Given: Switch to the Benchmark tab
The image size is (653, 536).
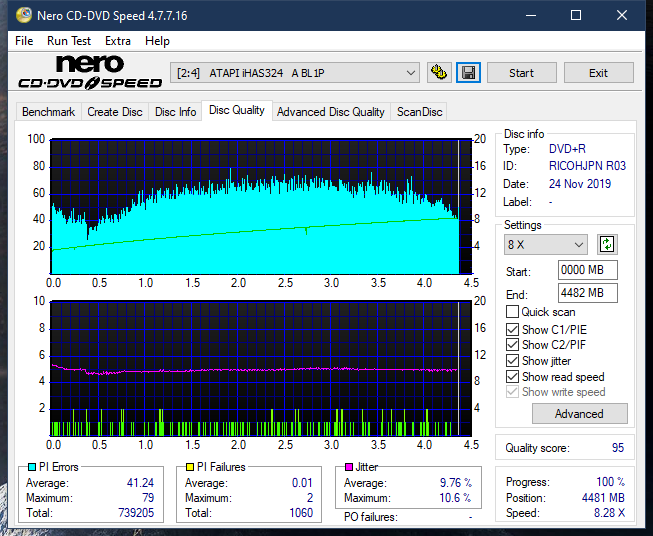Looking at the screenshot, I should (x=49, y=112).
